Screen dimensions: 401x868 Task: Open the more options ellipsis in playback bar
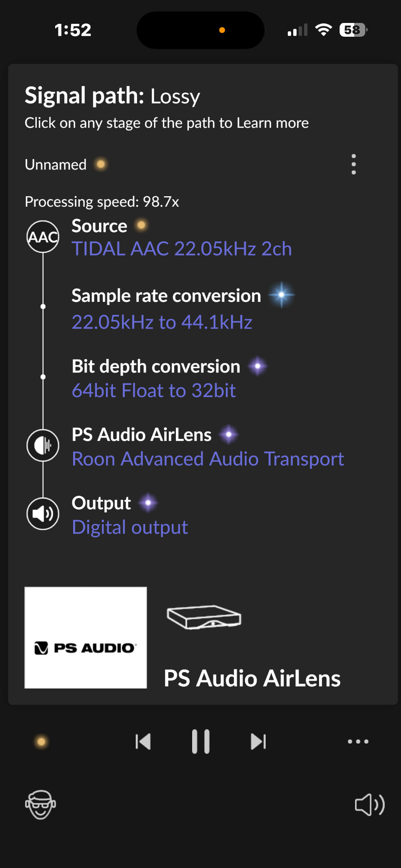pyautogui.click(x=358, y=741)
